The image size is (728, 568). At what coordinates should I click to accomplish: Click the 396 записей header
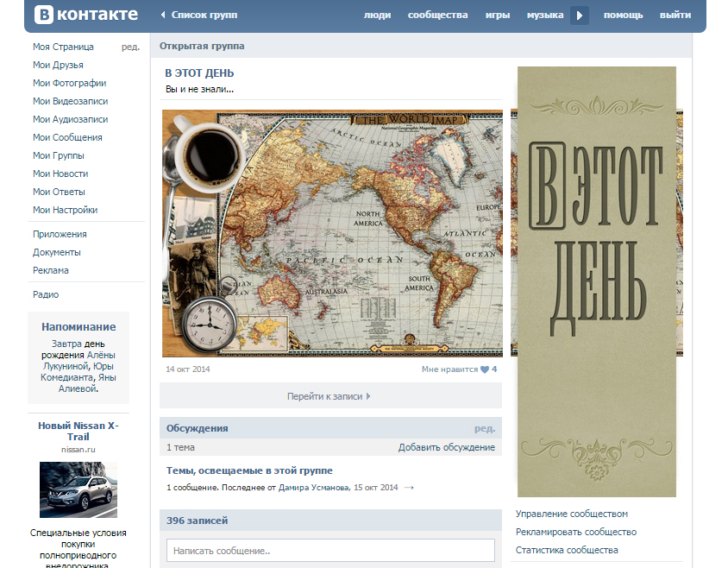pyautogui.click(x=197, y=521)
